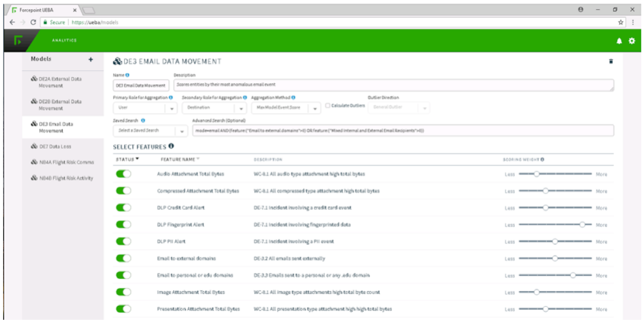Select DE2A External Data Movement model

click(x=63, y=82)
